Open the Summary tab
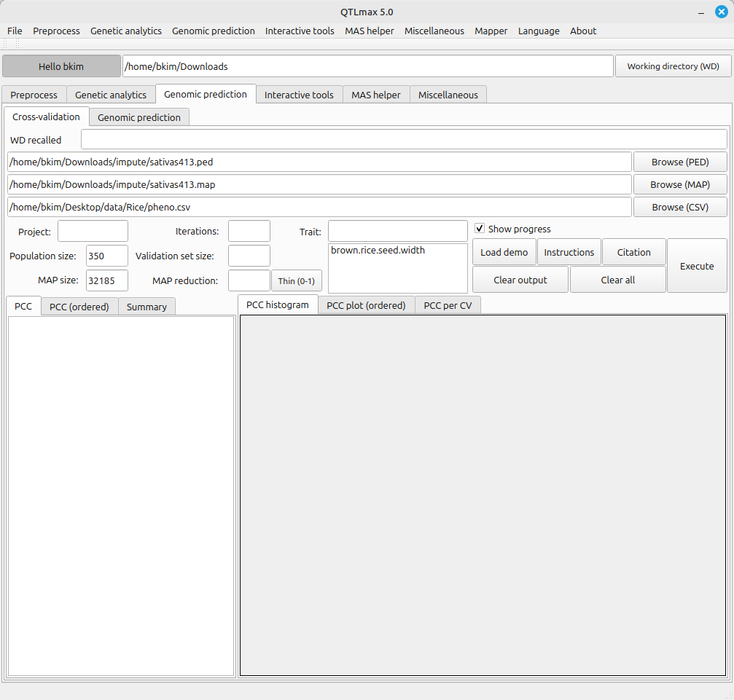Viewport: 734px width, 700px height. (147, 307)
